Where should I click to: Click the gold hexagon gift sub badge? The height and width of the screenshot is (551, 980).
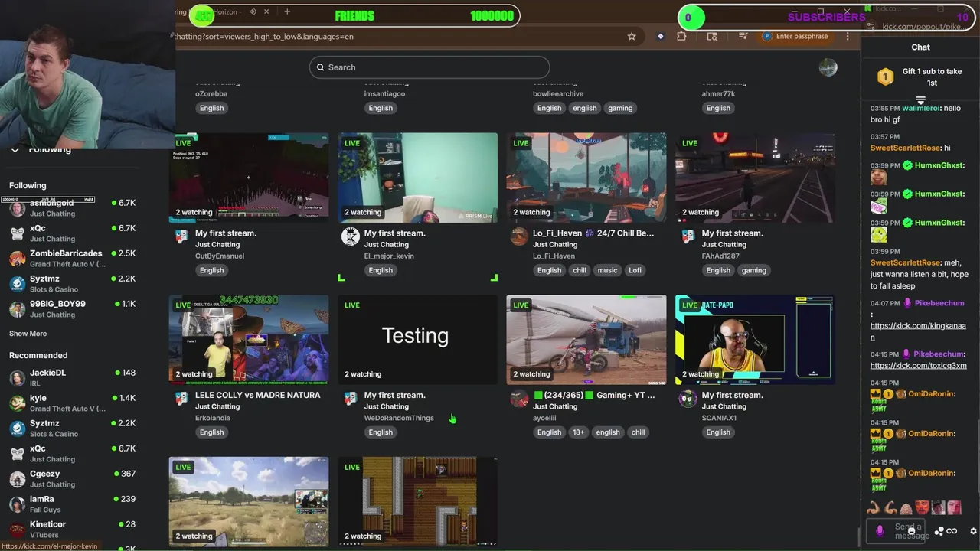(886, 77)
